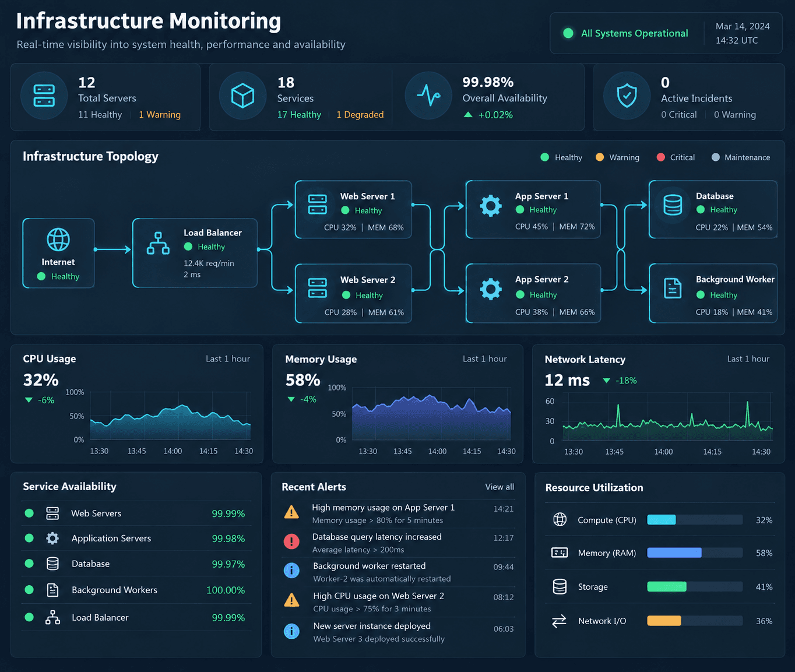Screen dimensions: 795x672
Task: Click the Active Incidents shield icon
Action: (x=627, y=96)
